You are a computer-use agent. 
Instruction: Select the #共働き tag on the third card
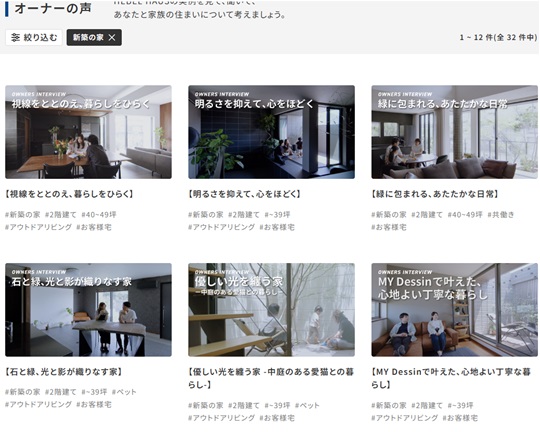(x=501, y=215)
